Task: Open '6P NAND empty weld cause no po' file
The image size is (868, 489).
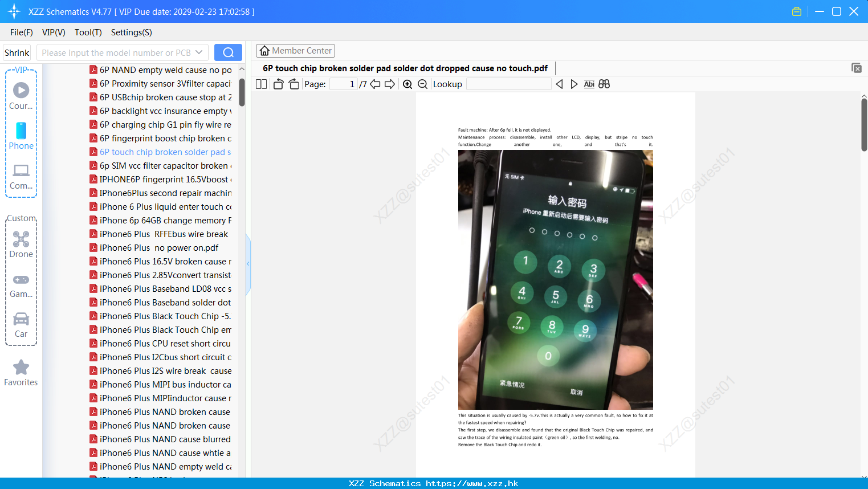Action: [161, 70]
